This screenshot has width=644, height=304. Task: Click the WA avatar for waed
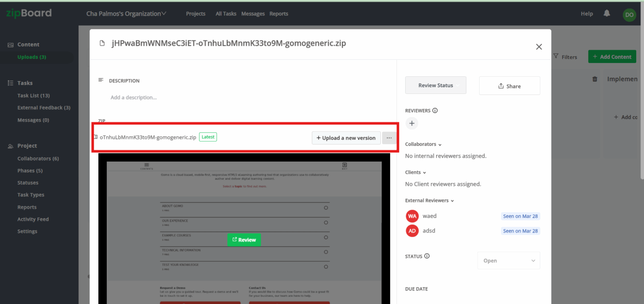(x=412, y=216)
